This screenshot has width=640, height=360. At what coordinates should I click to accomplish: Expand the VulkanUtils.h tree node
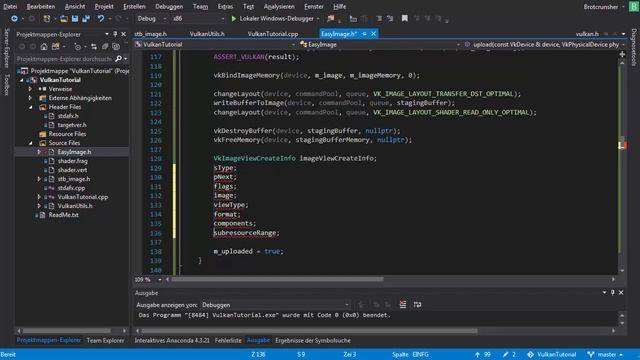point(39,206)
